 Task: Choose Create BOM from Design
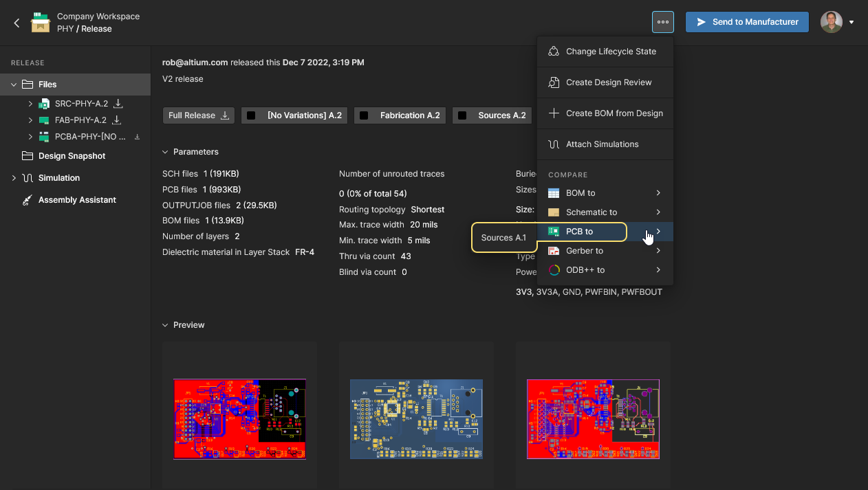(605, 113)
